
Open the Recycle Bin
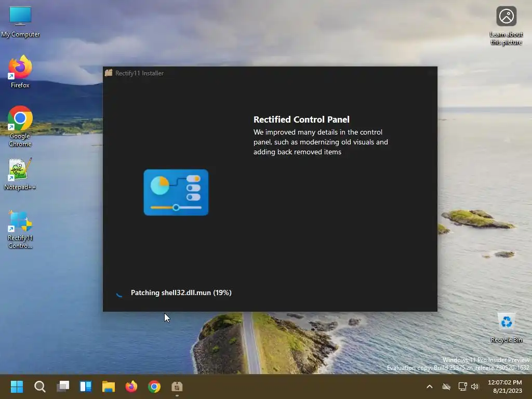click(x=506, y=328)
